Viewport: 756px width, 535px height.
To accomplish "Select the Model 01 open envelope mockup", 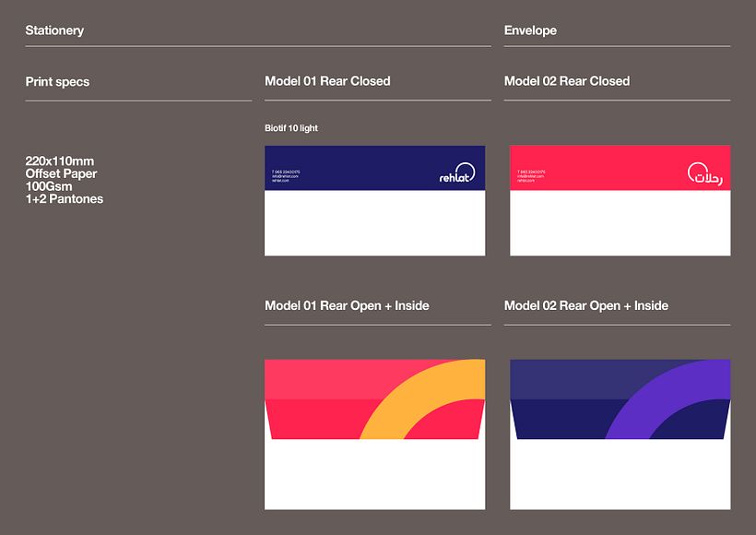I will (x=374, y=434).
